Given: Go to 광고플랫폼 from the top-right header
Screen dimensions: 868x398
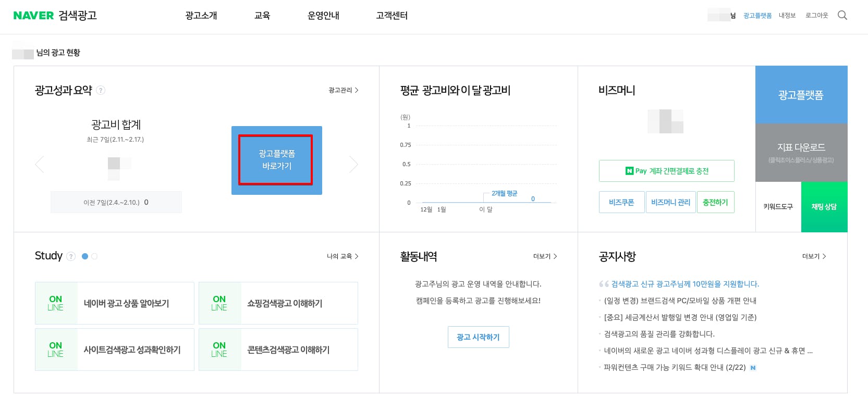Looking at the screenshot, I should (x=757, y=16).
